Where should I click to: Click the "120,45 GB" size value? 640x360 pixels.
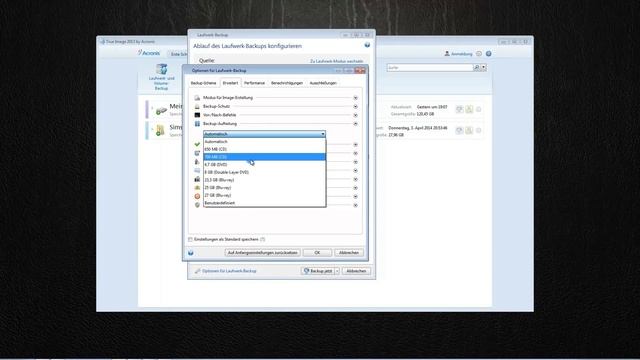tap(425, 114)
